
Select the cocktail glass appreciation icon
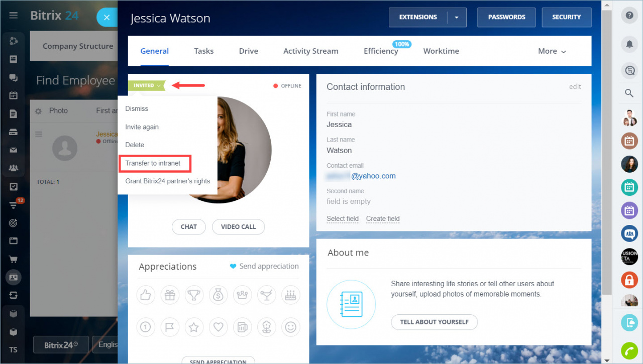(x=266, y=295)
